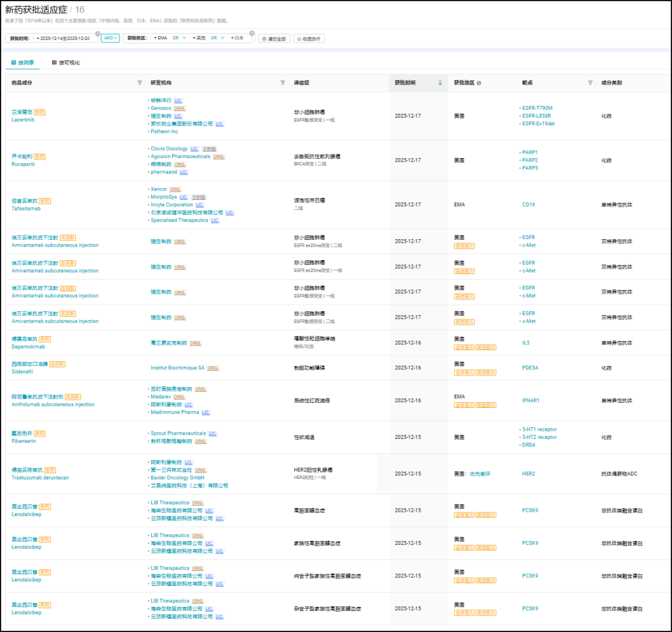
Task: Open the Rucaparib drug link
Action: [x=23, y=164]
